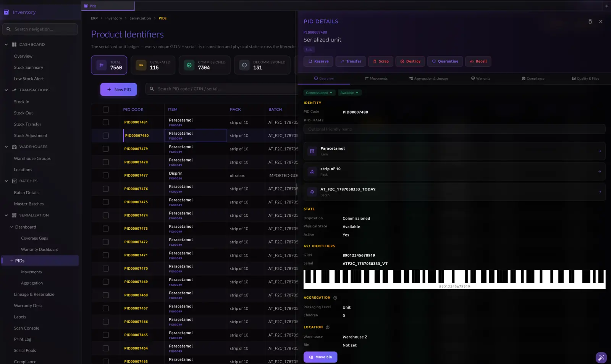The height and width of the screenshot is (364, 611).
Task: Click the delete trash icon in PID Details
Action: tap(590, 21)
